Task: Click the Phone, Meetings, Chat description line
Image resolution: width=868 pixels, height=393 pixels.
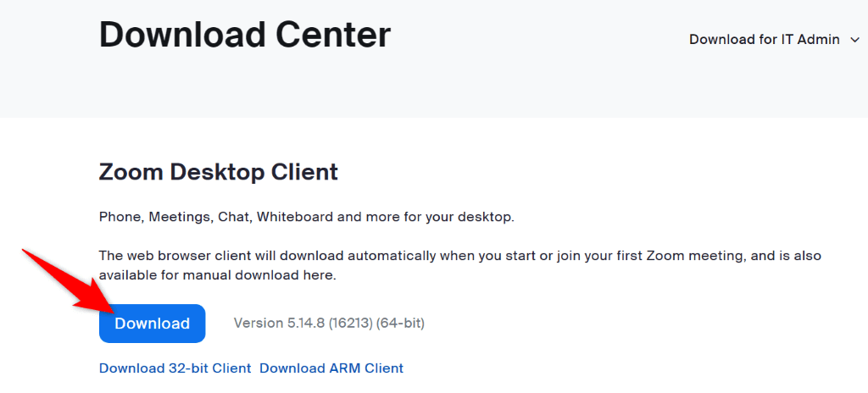Action: 306,217
